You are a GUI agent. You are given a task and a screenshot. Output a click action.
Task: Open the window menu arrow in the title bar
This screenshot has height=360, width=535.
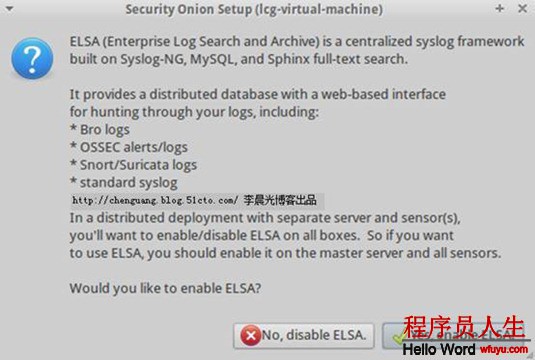[x=10, y=9]
